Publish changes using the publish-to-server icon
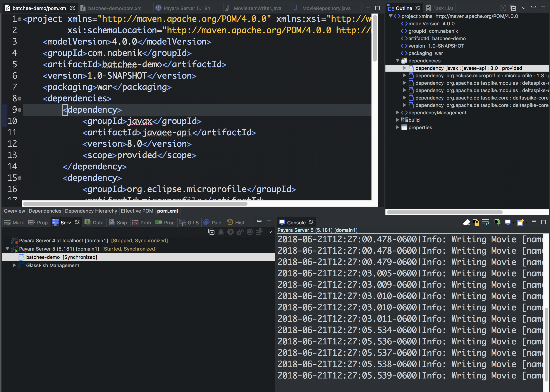550x392 pixels. (x=260, y=232)
